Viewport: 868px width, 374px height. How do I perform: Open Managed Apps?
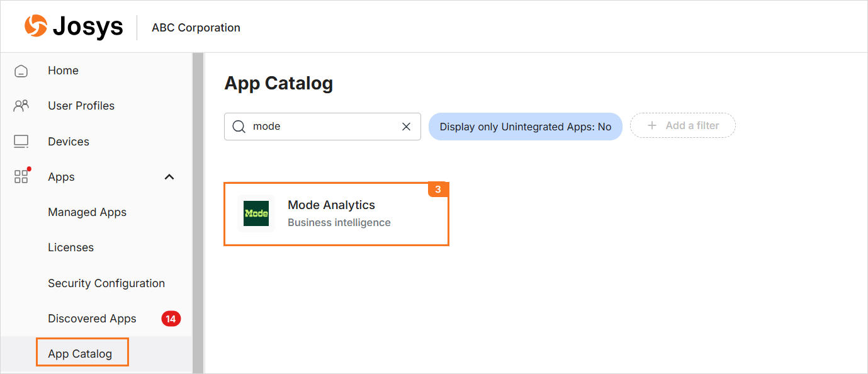pos(87,212)
